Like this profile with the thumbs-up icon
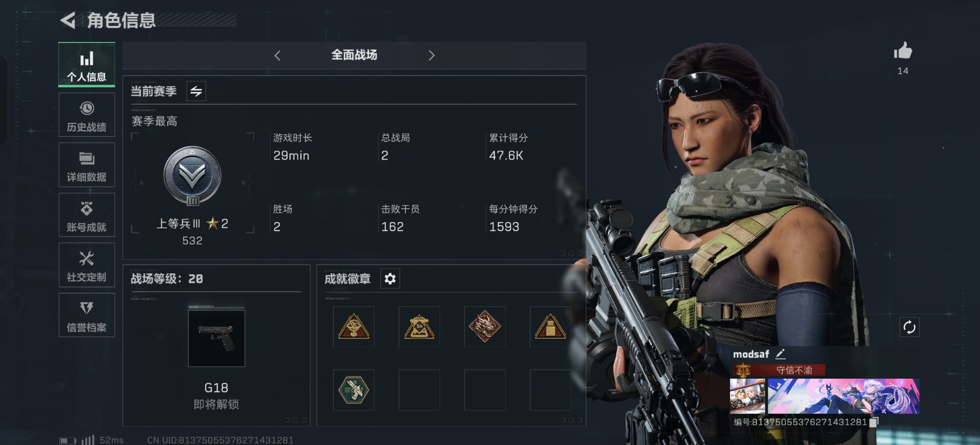This screenshot has width=980, height=445. pyautogui.click(x=903, y=51)
